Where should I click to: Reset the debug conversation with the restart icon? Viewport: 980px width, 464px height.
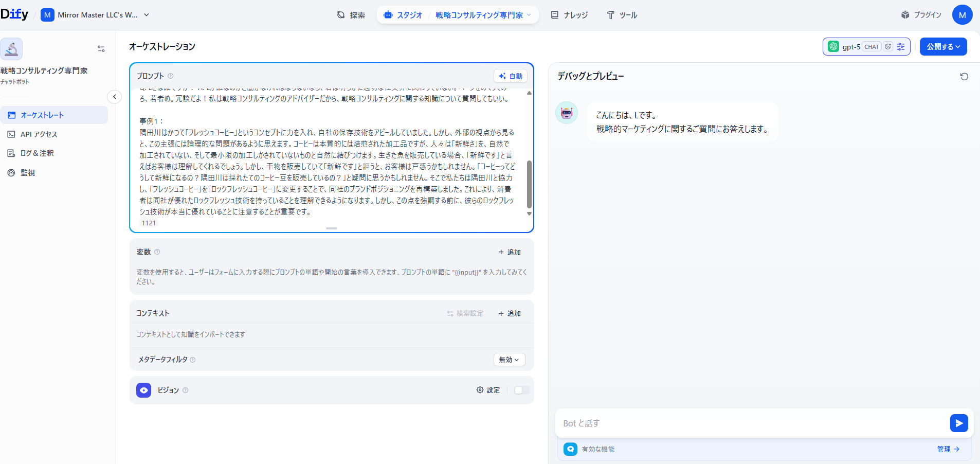(965, 77)
